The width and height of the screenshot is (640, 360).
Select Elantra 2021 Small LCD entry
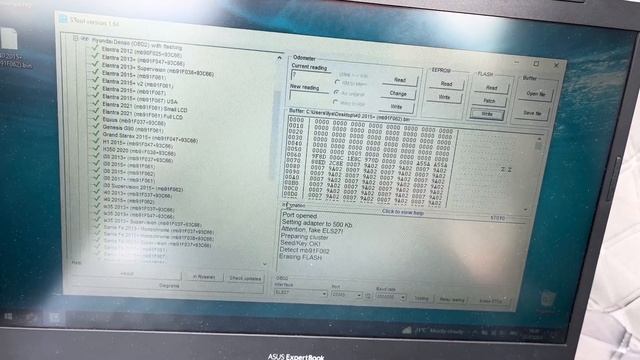tap(144, 107)
